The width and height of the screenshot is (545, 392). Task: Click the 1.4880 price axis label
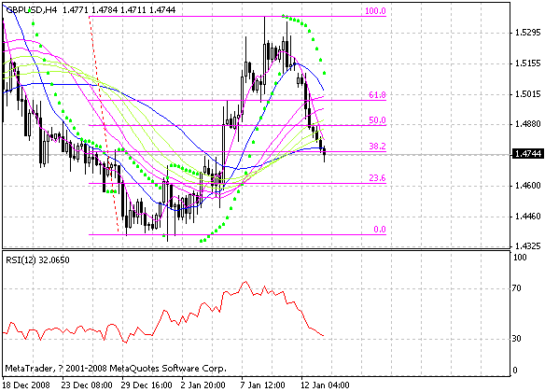click(x=527, y=124)
